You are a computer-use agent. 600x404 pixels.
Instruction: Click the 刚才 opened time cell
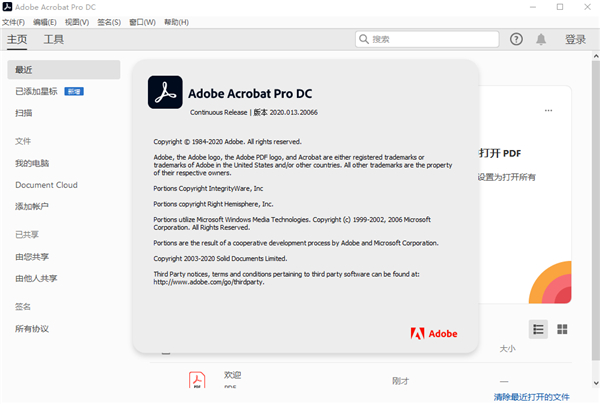[x=400, y=381]
